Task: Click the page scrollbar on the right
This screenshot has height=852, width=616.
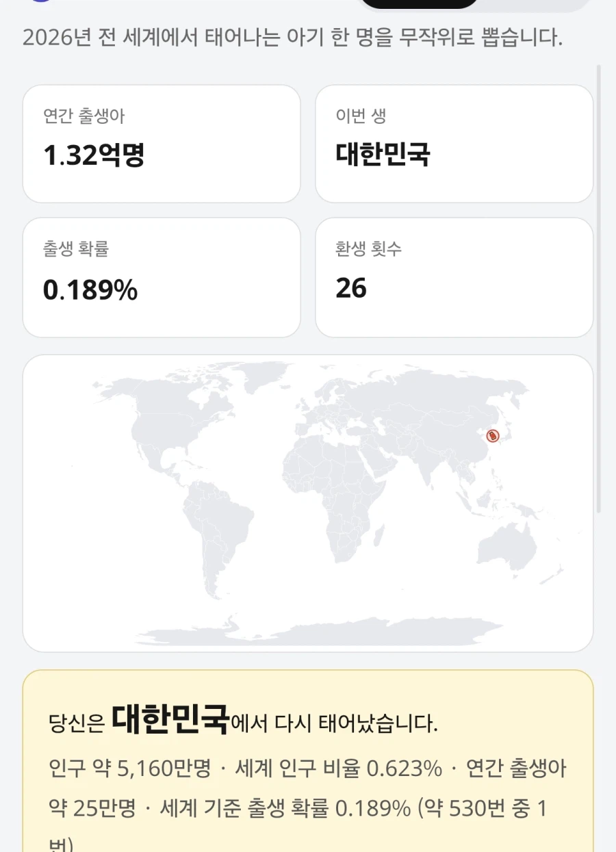Action: click(x=599, y=287)
